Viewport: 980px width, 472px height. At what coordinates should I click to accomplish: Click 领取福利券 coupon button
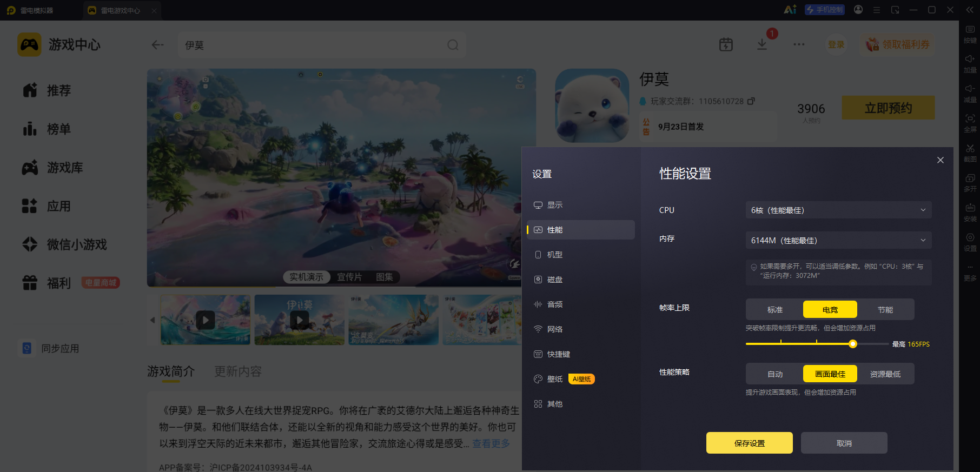898,44
